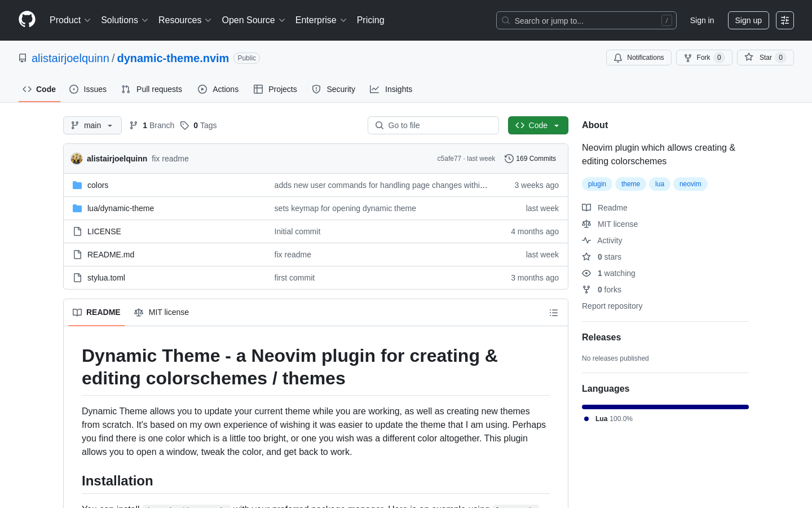Click the README.md file icon
Screen dimensions: 812x508
coord(77,255)
